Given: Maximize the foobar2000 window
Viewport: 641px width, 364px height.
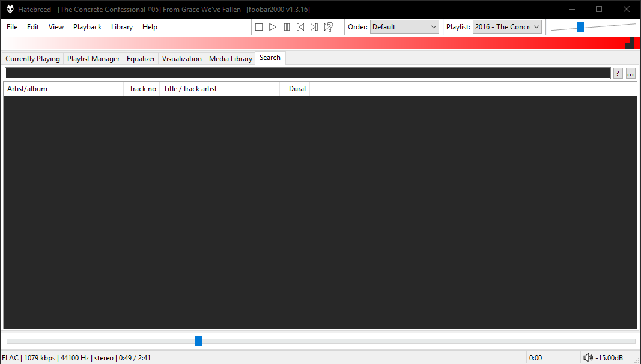Looking at the screenshot, I should [599, 9].
